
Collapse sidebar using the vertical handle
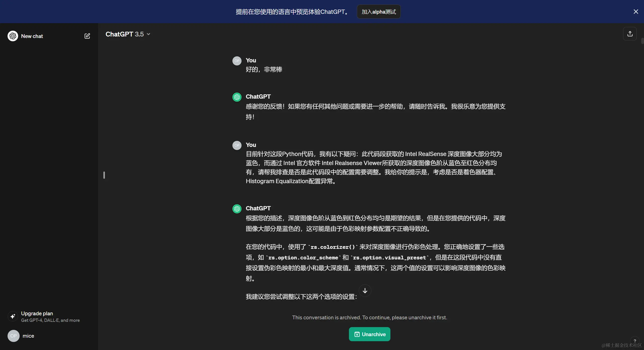coord(104,175)
